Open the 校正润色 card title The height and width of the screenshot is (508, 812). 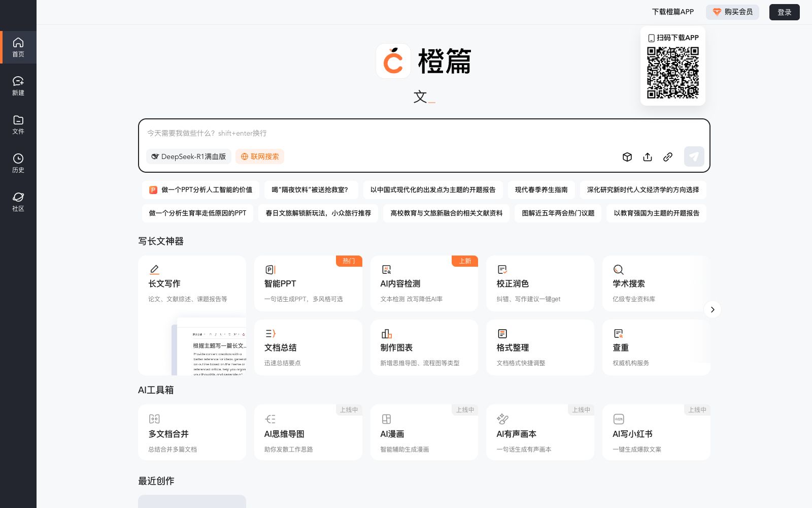[x=513, y=283]
